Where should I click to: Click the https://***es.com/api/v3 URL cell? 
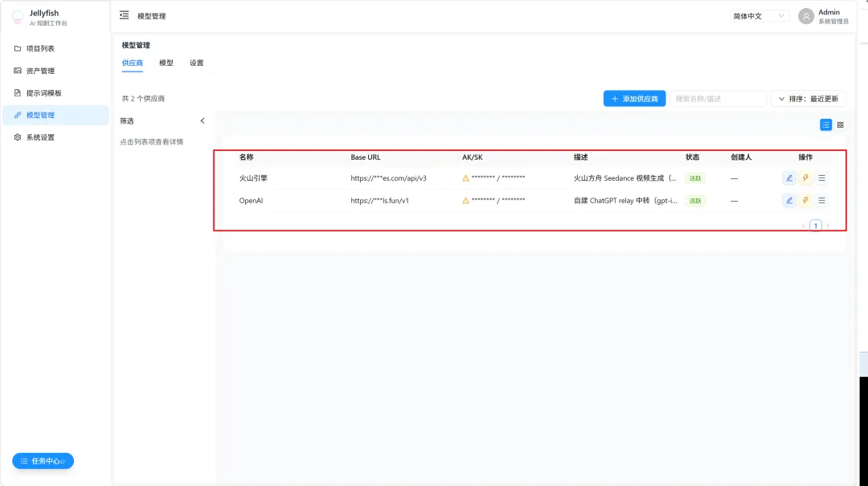(x=389, y=178)
